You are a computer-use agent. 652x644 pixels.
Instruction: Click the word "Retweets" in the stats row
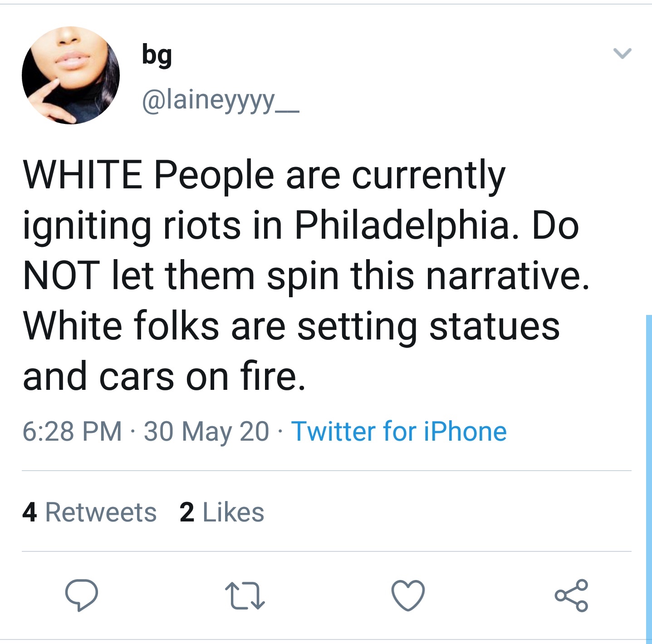[101, 512]
